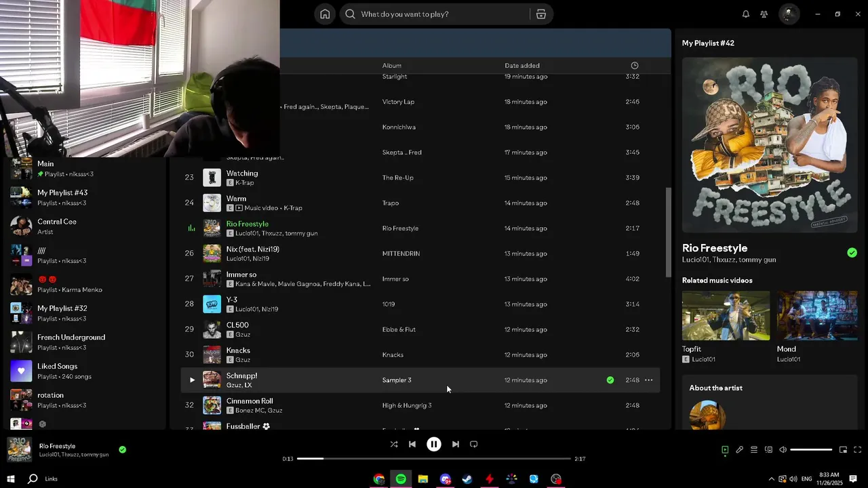This screenshot has height=488, width=868.
Task: Click the Warm track album art
Action: pyautogui.click(x=212, y=203)
